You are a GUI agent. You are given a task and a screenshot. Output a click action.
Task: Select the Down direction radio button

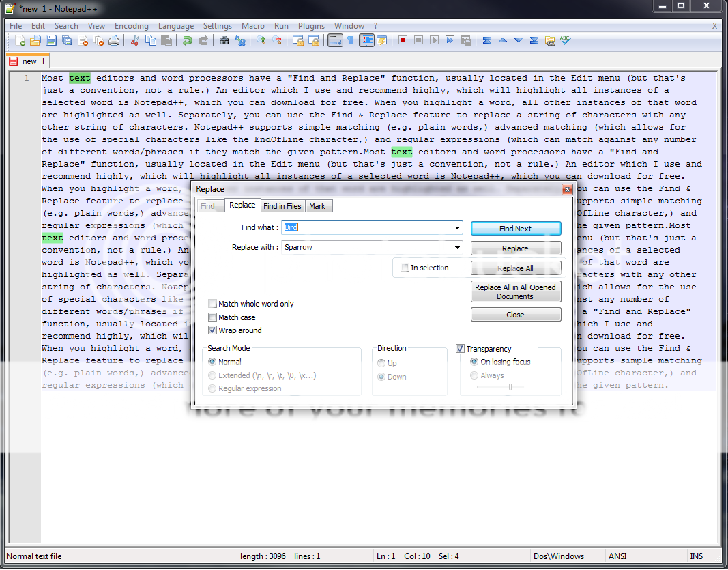381,377
